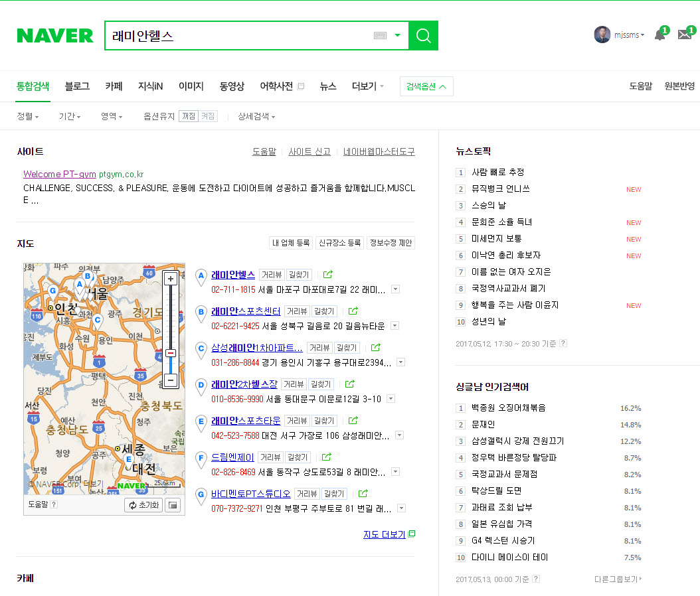Switch to the 카페 tab
Screen dimensions: 700x596
coord(114,86)
